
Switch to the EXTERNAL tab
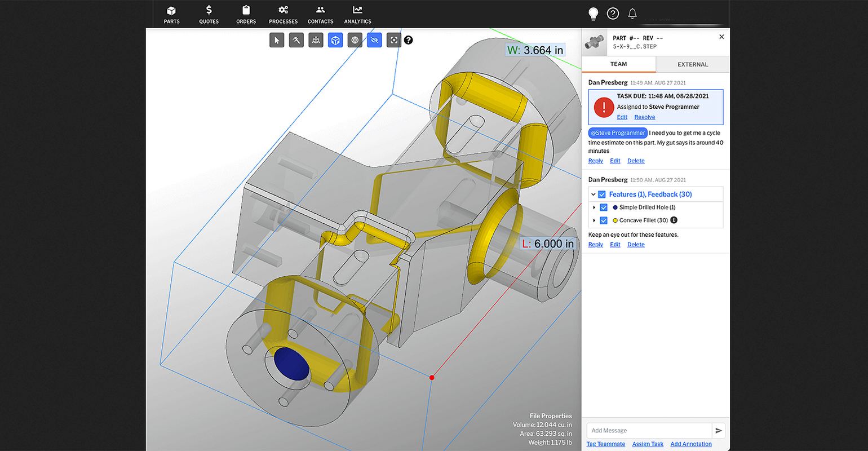(692, 64)
